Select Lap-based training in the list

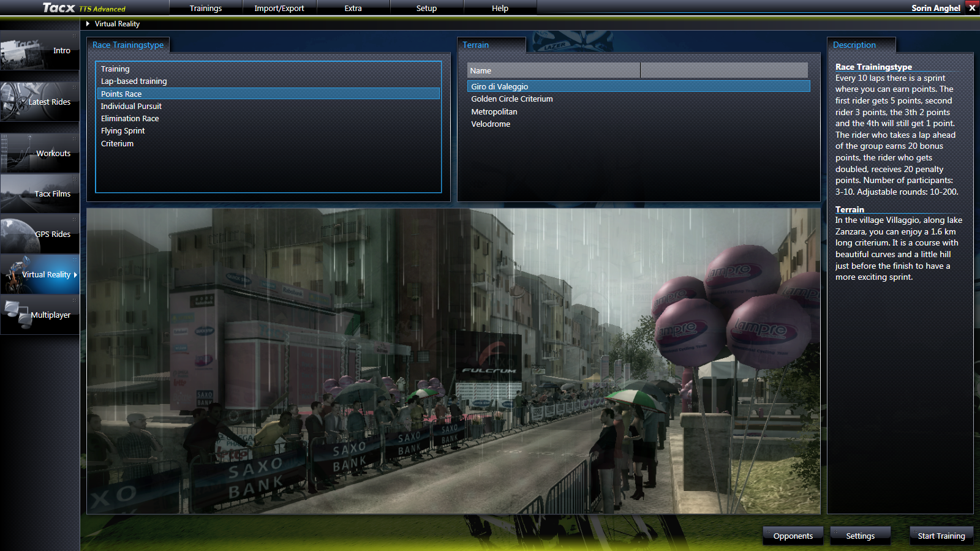(269, 81)
